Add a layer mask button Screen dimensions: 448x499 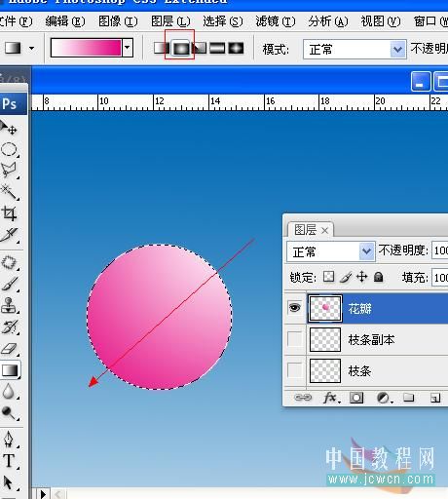[356, 398]
